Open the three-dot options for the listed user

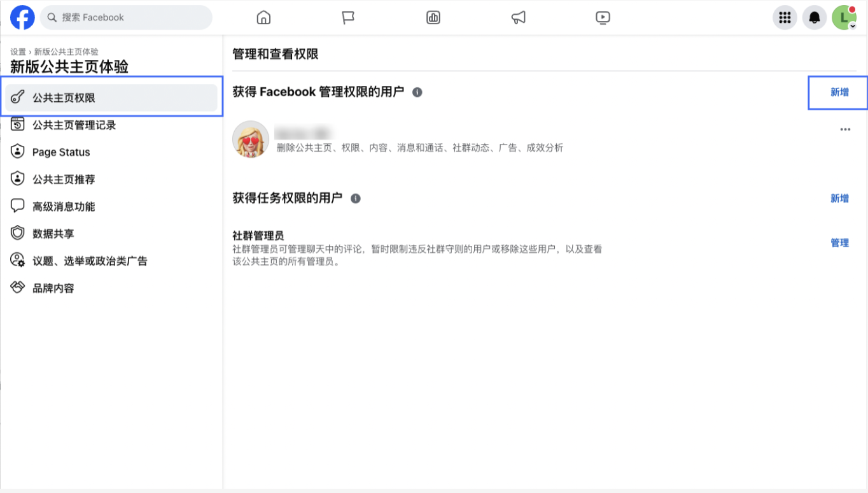(x=845, y=129)
